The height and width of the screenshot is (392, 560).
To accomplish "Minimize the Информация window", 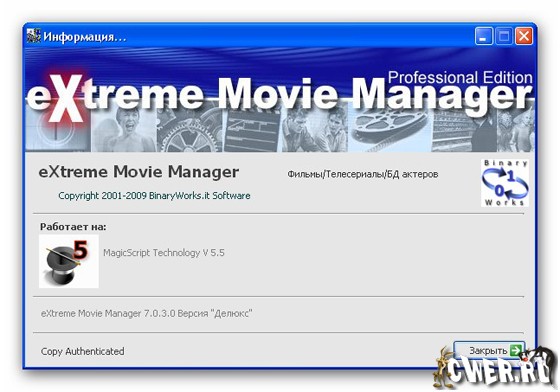I will 484,36.
